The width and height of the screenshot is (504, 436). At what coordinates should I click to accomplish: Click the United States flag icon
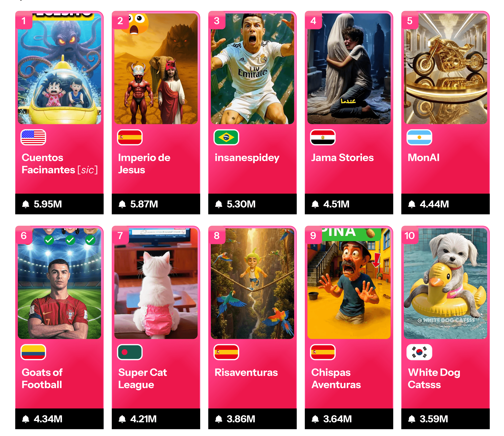[x=33, y=137]
